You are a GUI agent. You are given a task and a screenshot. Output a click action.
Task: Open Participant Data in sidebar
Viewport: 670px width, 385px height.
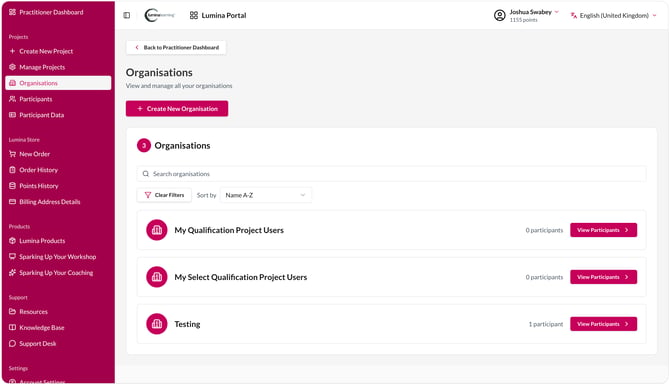(37, 115)
